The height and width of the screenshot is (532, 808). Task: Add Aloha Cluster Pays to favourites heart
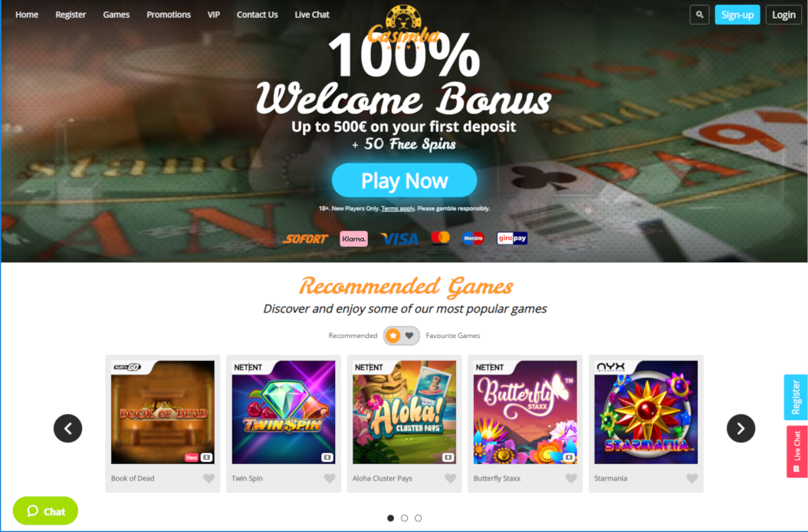point(450,478)
